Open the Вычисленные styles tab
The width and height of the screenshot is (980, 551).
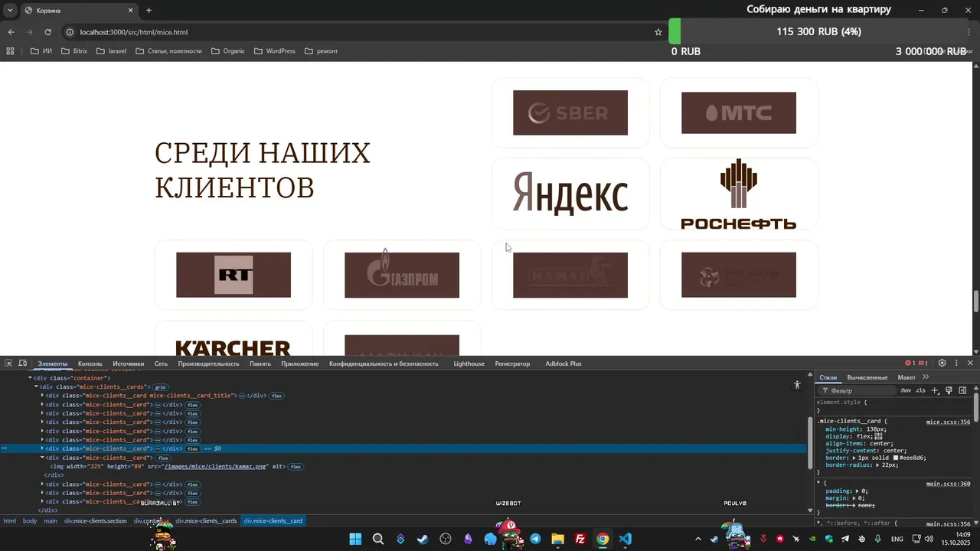867,377
